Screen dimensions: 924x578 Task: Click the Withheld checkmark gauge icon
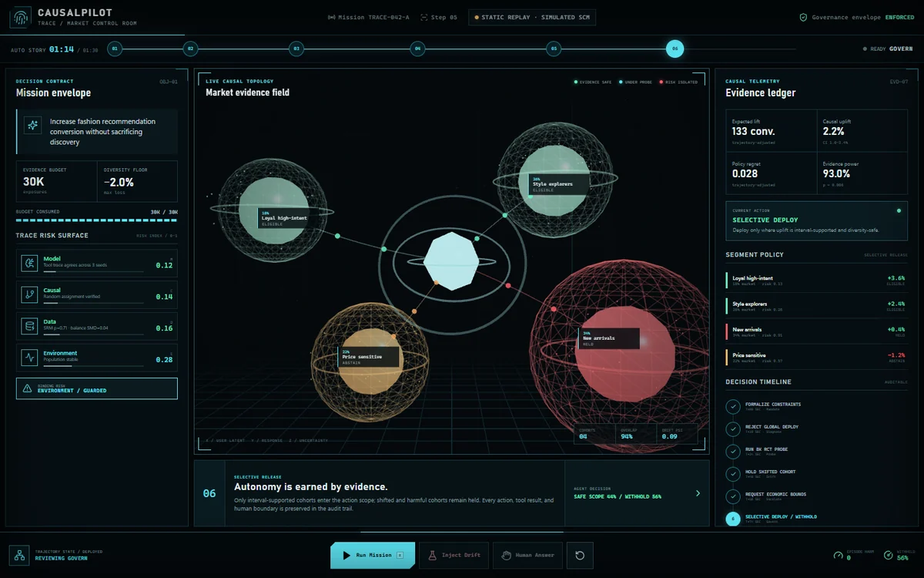(x=889, y=555)
